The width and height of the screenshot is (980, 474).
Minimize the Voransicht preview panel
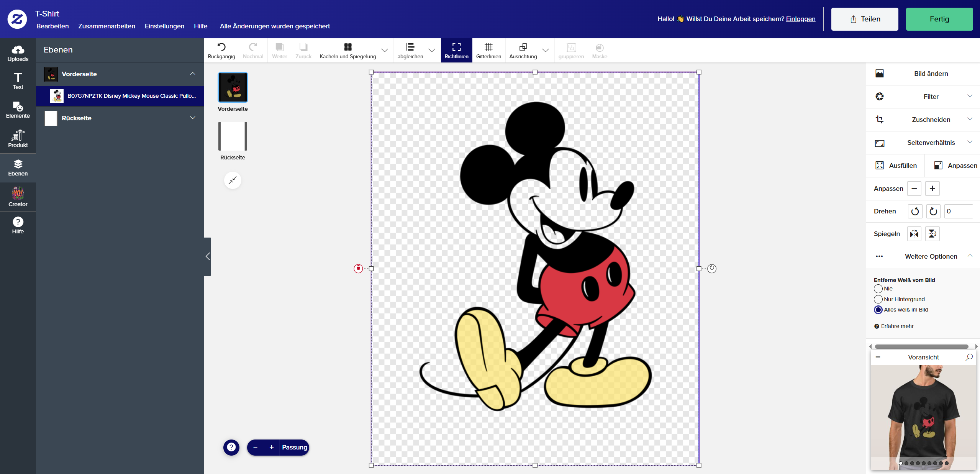[878, 357]
